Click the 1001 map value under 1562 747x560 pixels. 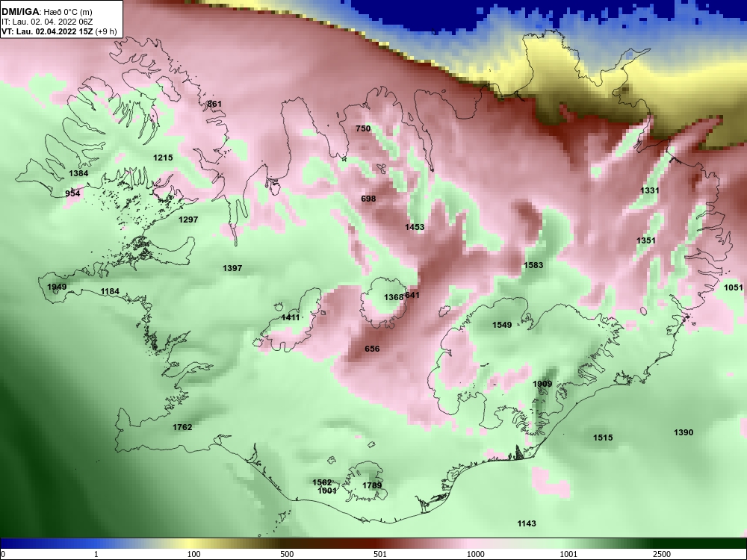pos(327,491)
